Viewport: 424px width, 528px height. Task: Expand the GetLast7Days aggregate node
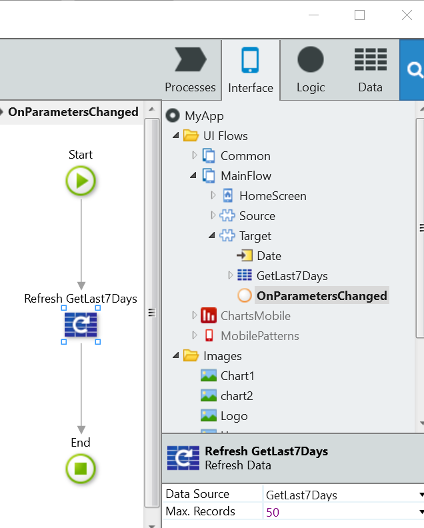(x=230, y=275)
